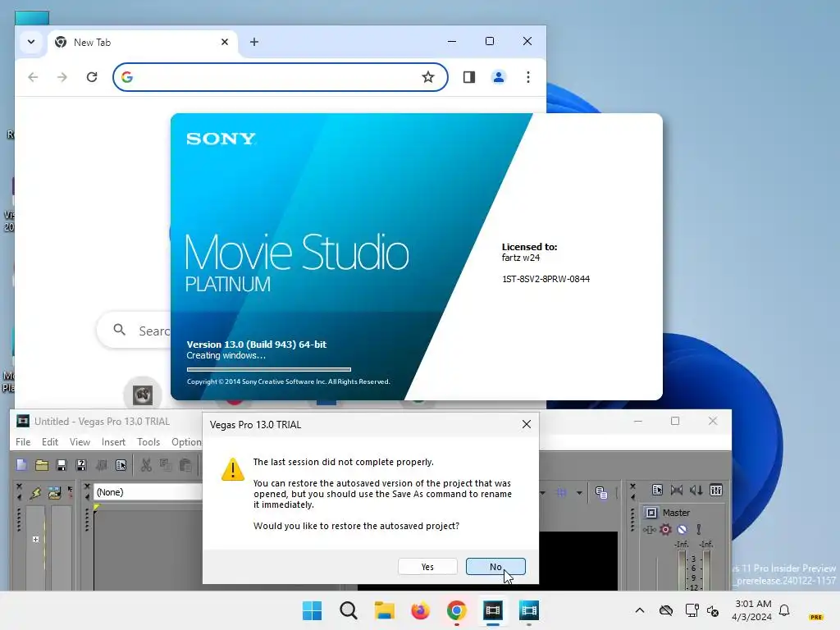This screenshot has height=630, width=840.
Task: Reload the Chrome page
Action: [92, 77]
